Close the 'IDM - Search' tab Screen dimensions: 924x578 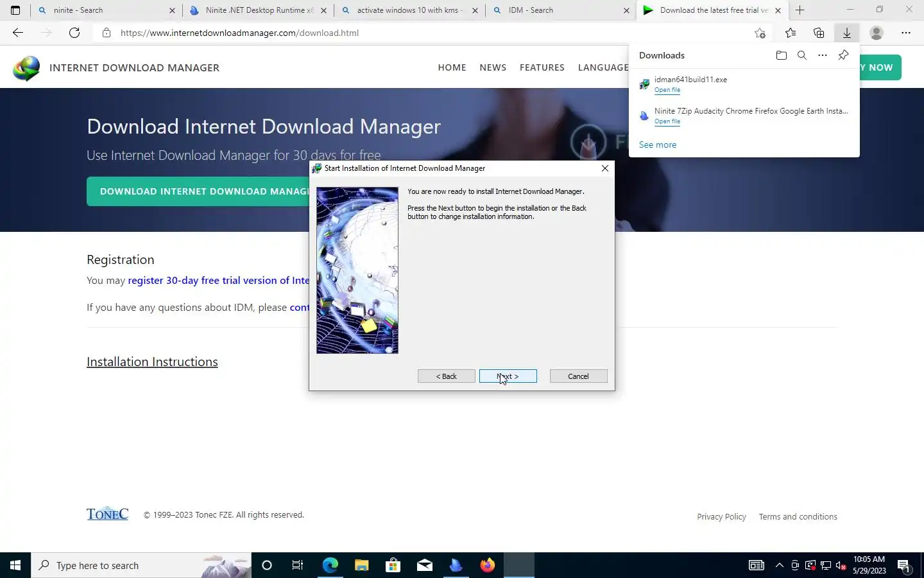point(626,10)
